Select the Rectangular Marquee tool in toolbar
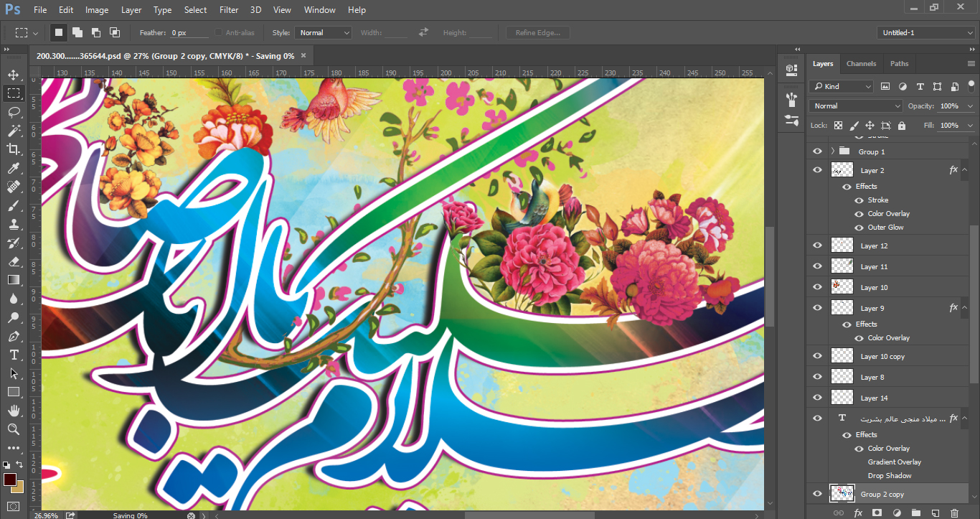This screenshot has width=980, height=519. (14, 93)
